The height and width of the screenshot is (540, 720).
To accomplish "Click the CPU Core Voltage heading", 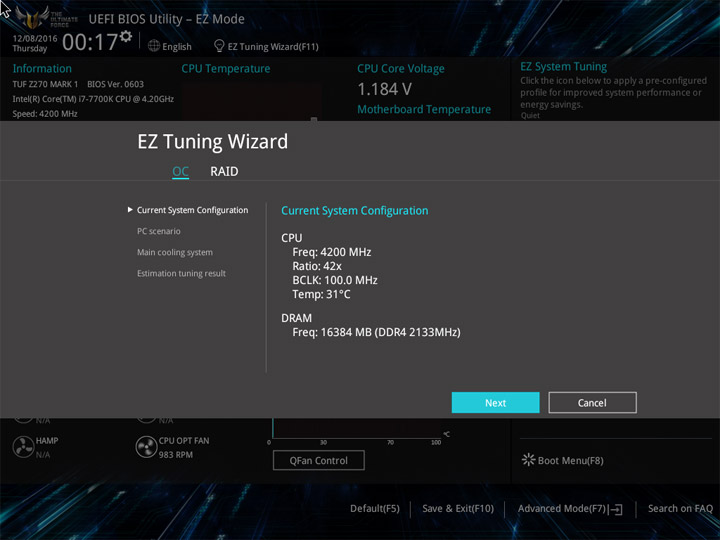I will pos(401,68).
